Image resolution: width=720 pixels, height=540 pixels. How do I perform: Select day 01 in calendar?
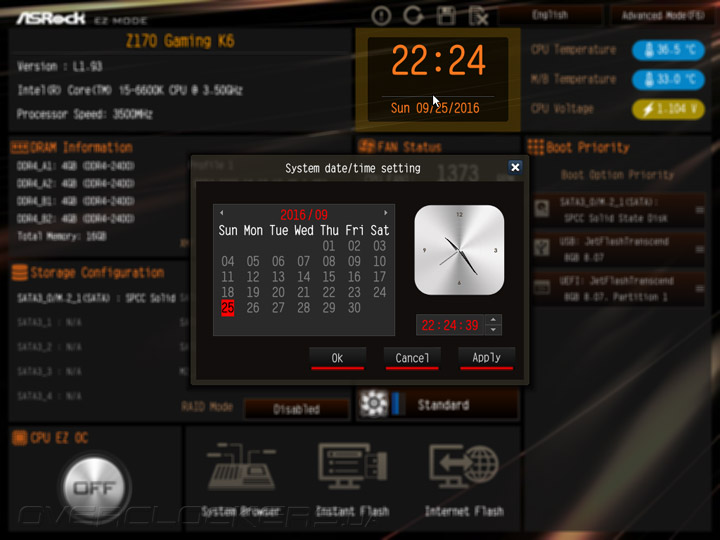(x=329, y=246)
